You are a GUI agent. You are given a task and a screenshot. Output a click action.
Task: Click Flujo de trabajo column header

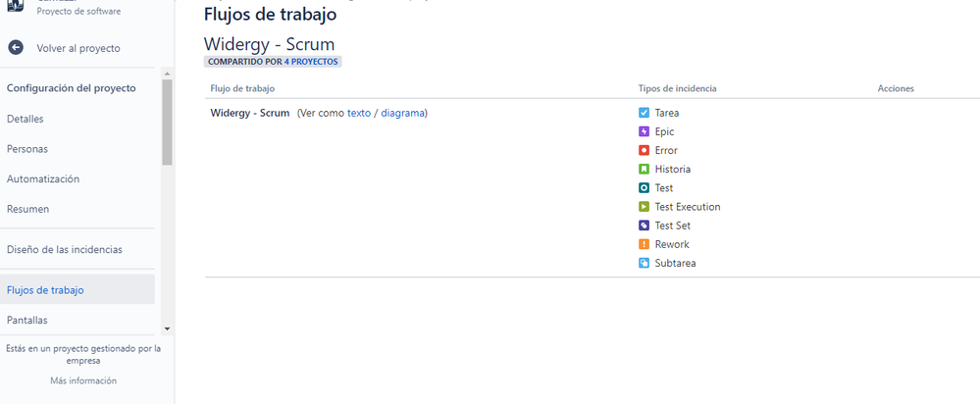242,88
